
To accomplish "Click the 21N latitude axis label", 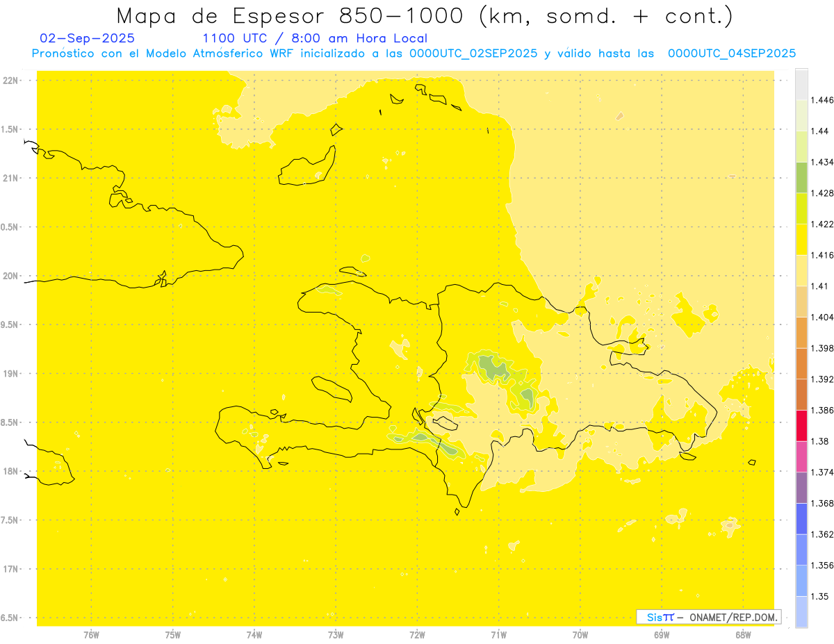I will (x=10, y=178).
